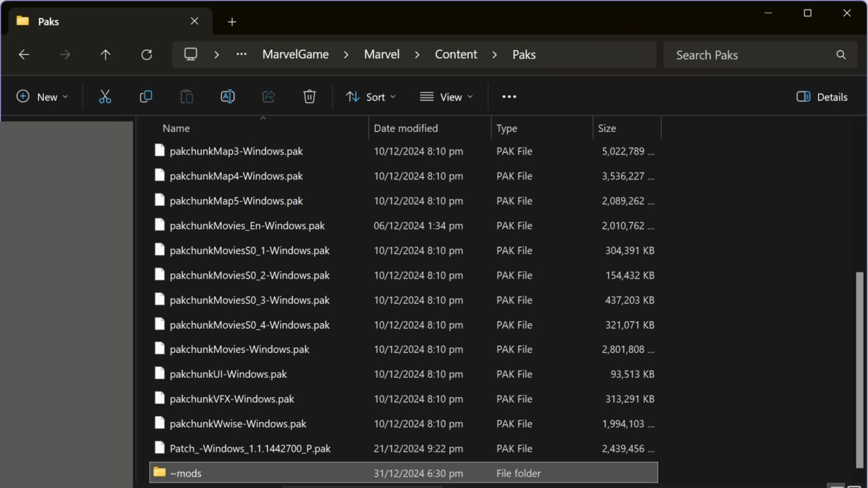868x488 pixels.
Task: Open the New item menu
Action: (42, 97)
